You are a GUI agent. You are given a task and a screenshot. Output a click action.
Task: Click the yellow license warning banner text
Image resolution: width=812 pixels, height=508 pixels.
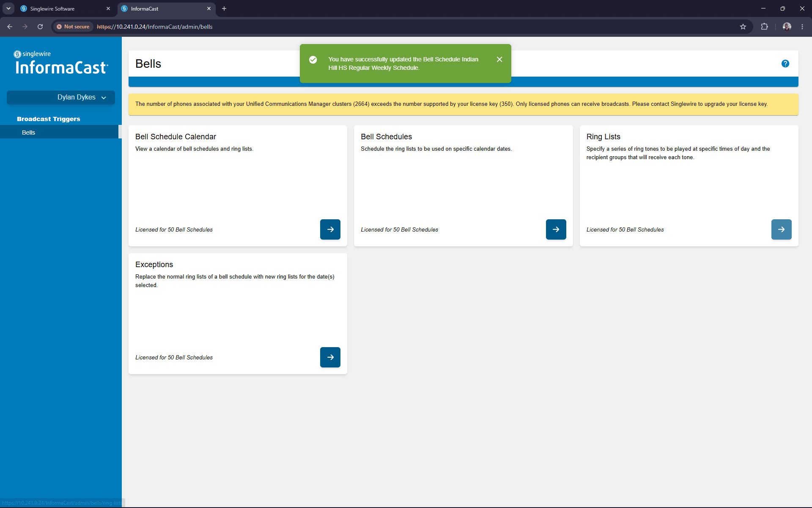[x=451, y=104]
